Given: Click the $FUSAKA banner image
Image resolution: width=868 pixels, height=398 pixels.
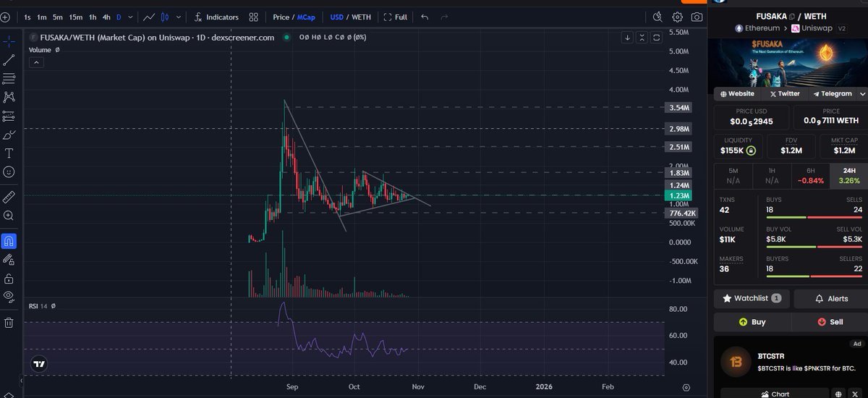Looking at the screenshot, I should [788, 62].
